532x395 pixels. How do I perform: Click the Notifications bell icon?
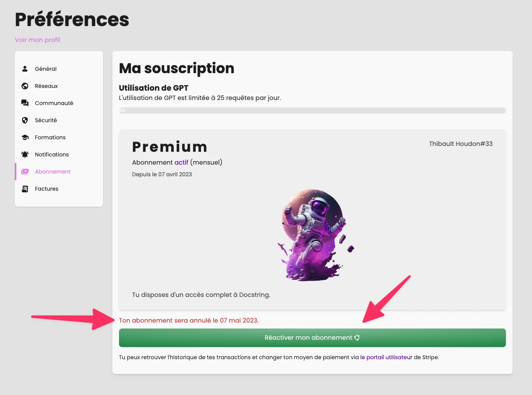click(25, 154)
